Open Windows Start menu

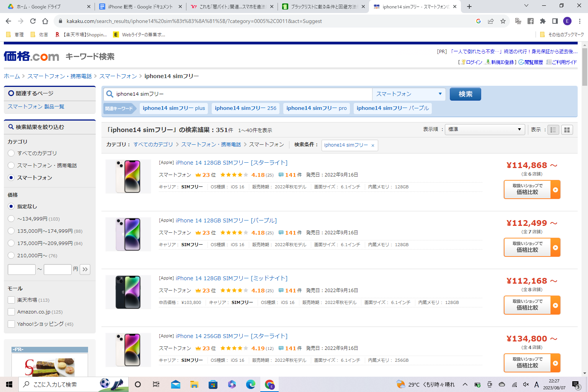[x=9, y=384]
